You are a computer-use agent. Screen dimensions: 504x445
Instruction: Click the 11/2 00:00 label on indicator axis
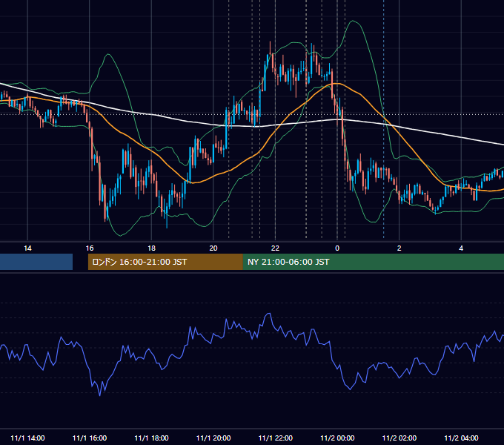click(337, 438)
